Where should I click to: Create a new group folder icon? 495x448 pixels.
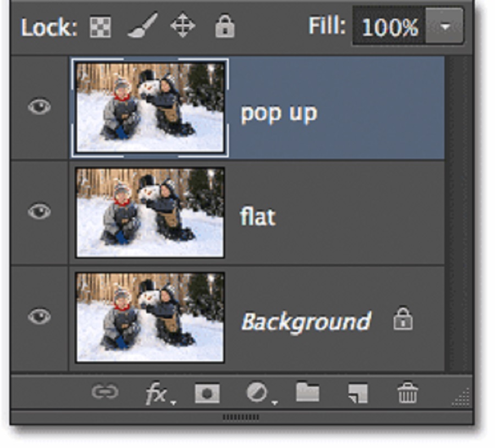tap(307, 393)
